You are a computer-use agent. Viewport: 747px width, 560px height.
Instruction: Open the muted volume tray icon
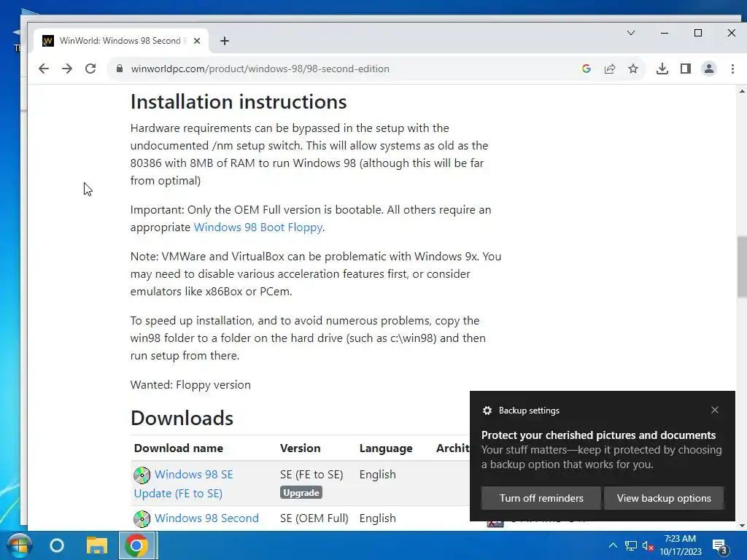pos(648,545)
